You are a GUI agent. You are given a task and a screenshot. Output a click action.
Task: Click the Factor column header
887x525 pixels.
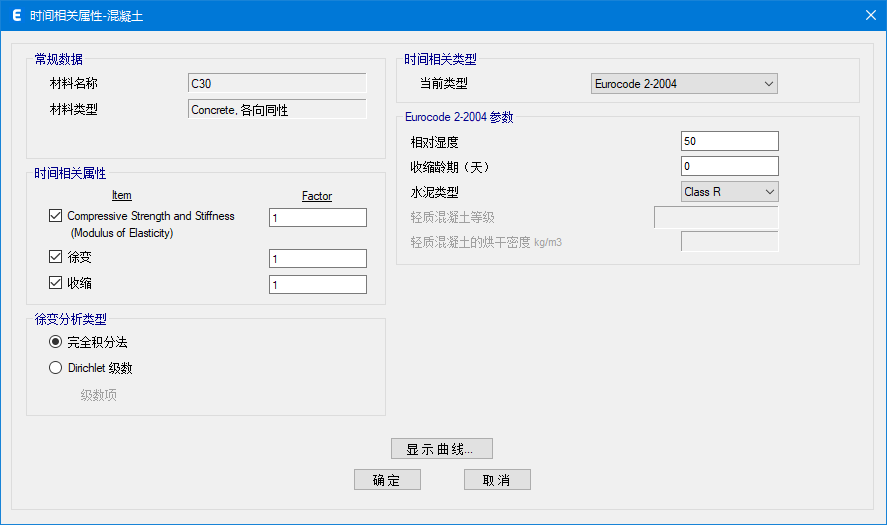coord(317,196)
